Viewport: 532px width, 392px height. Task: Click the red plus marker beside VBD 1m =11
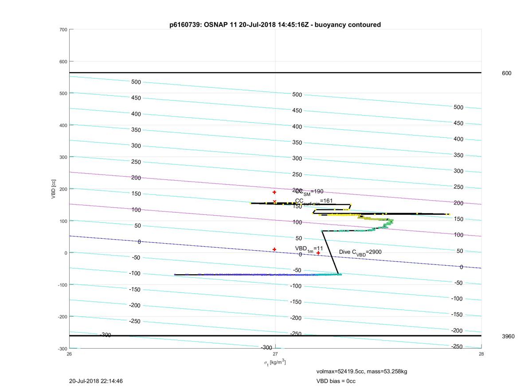pyautogui.click(x=274, y=249)
